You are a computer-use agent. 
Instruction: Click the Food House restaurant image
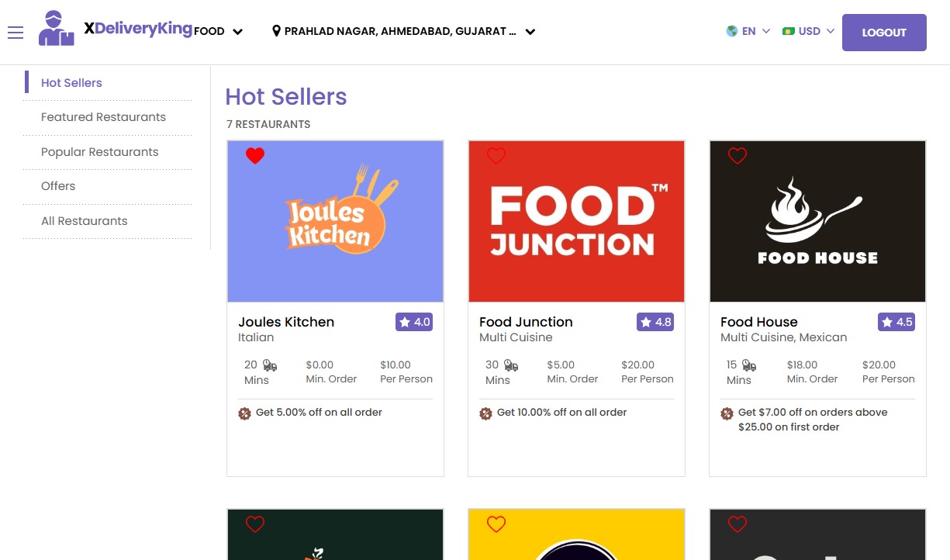point(817,221)
